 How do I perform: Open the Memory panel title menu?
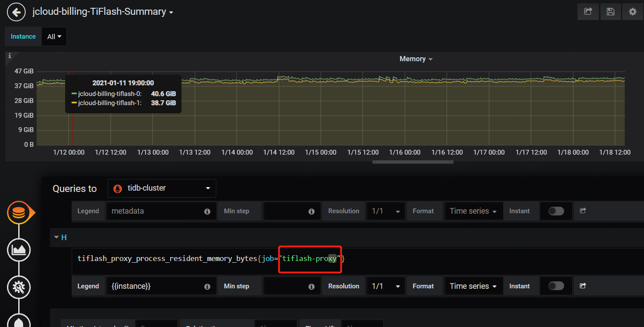click(x=416, y=59)
